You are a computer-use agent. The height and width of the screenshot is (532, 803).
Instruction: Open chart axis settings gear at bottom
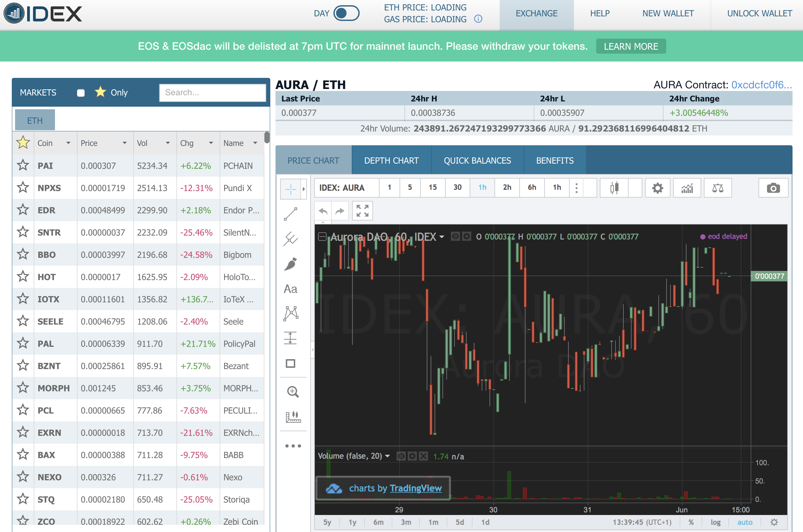click(x=774, y=522)
